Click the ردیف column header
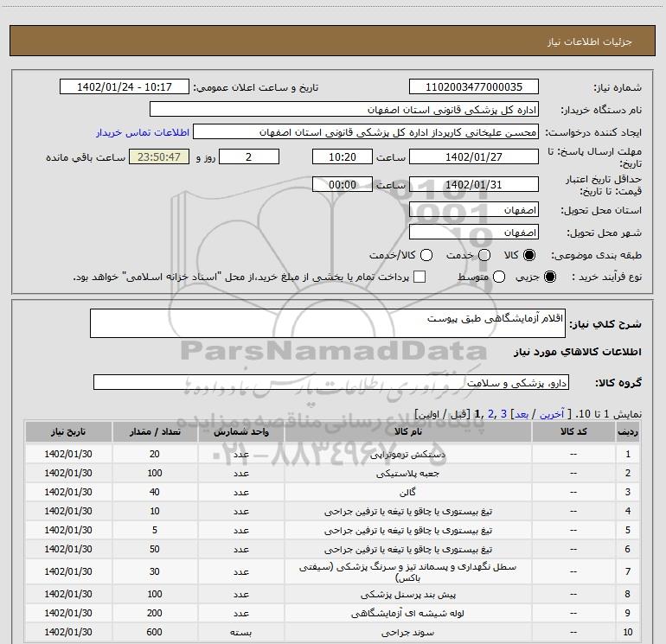This screenshot has height=644, width=666. click(628, 431)
